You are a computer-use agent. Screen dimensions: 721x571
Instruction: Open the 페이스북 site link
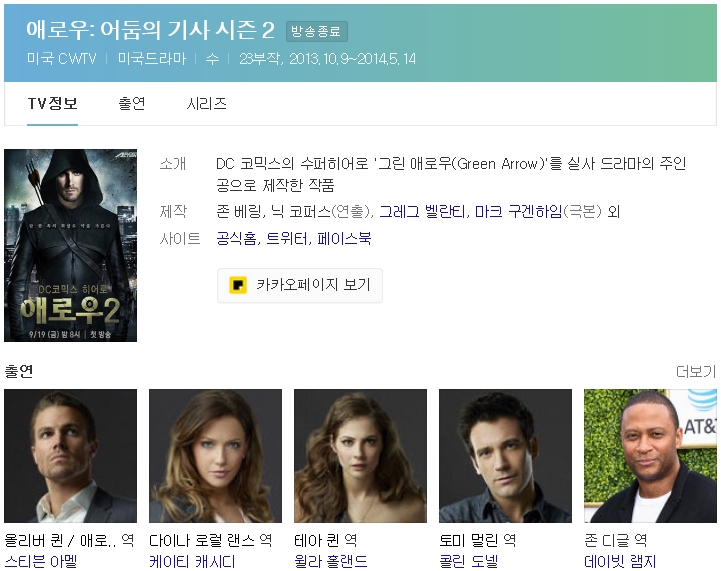pos(344,238)
